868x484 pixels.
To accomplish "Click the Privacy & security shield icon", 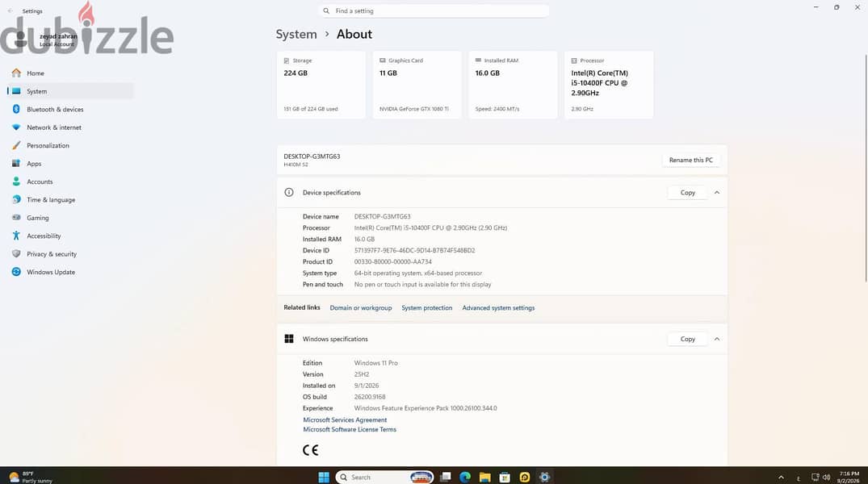I will tap(16, 254).
